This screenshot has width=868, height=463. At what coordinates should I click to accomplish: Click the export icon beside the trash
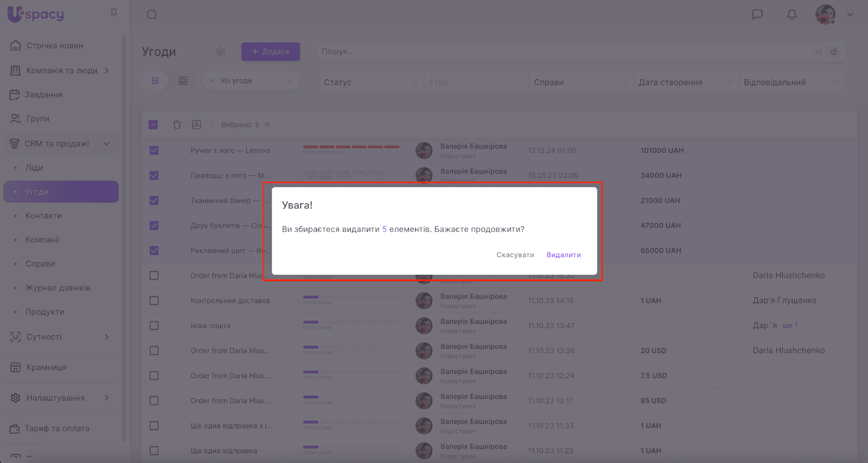(196, 125)
